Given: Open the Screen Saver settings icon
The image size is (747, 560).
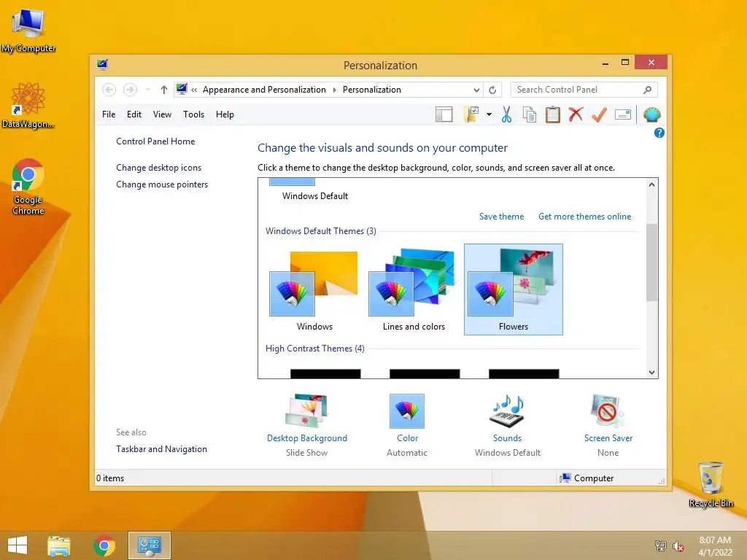Looking at the screenshot, I should (x=608, y=411).
